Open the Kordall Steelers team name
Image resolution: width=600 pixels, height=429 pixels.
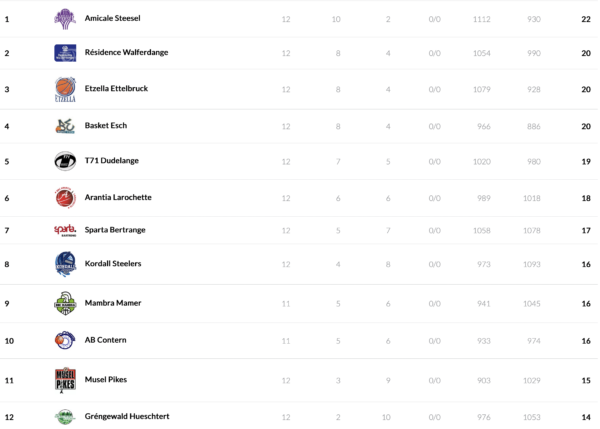tap(113, 264)
